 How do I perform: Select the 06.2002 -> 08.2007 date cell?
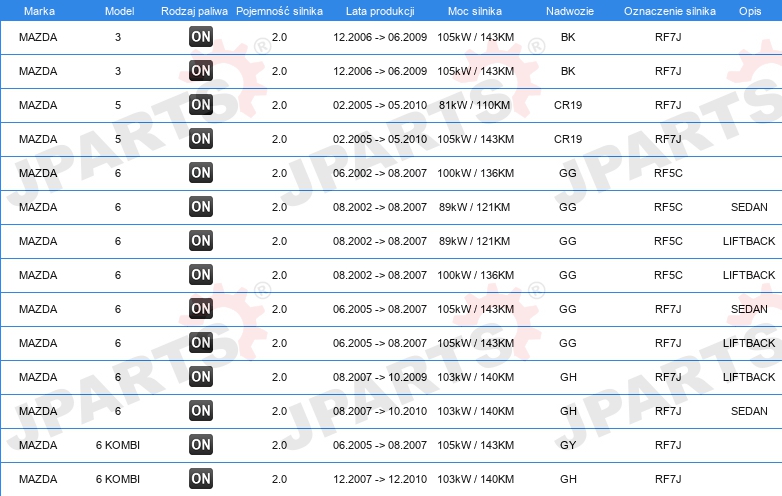[380, 173]
